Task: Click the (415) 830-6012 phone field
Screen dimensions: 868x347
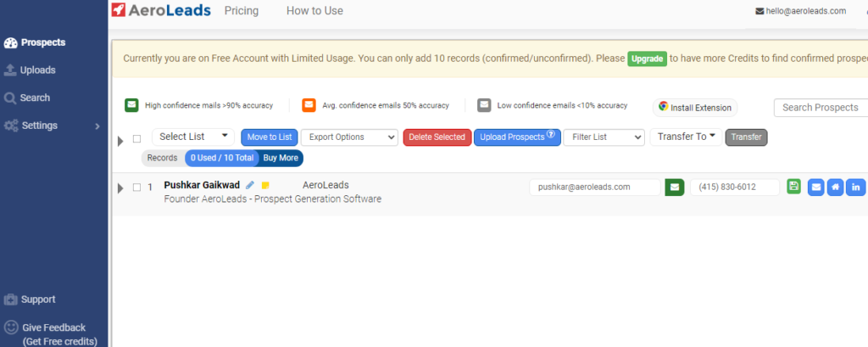Action: [735, 187]
